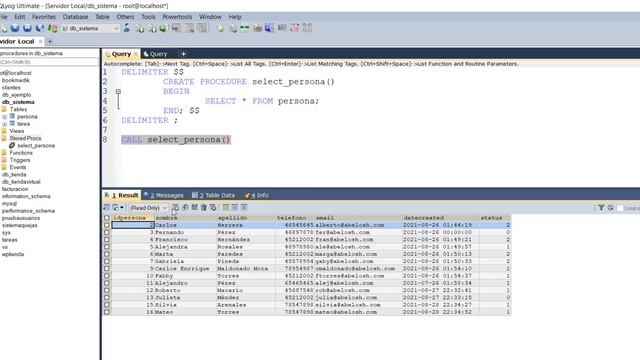Tick the checkbox for the Francisco Hernández row

[107, 240]
